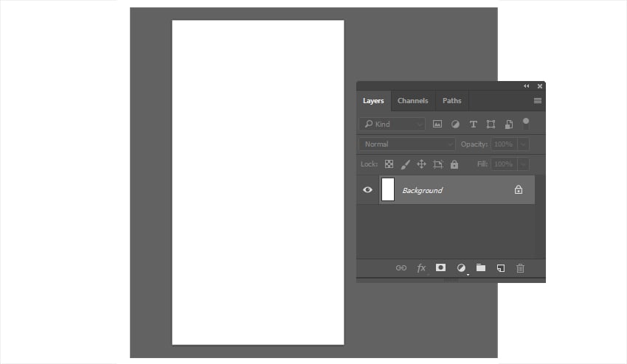Prevent auto-nesting into artboards lock
This screenshot has width=627, height=364.
point(438,164)
